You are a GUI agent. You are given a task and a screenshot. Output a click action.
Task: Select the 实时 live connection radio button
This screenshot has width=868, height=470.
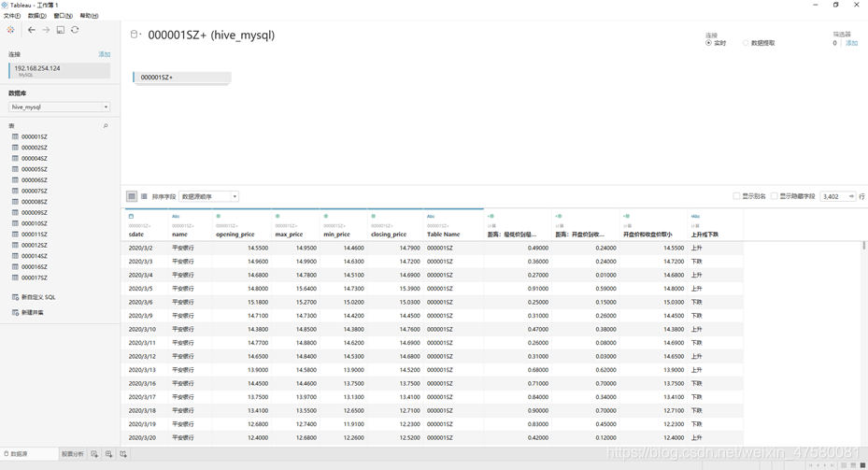[708, 43]
